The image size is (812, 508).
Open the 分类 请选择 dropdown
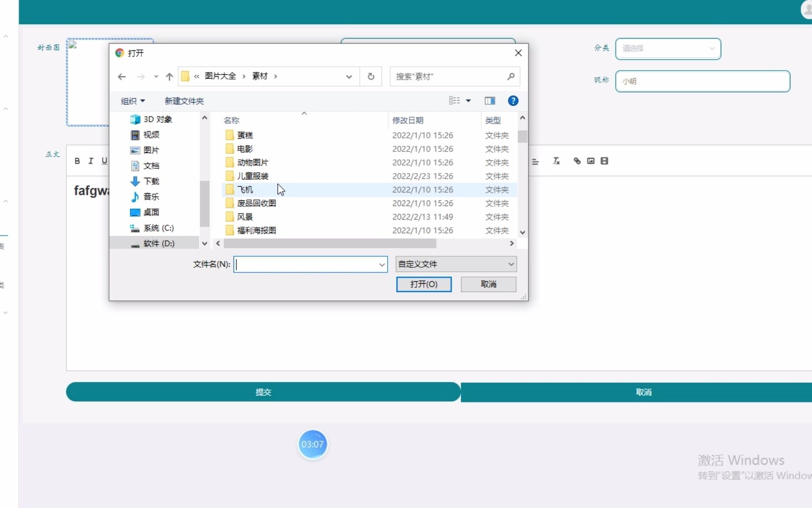coord(668,48)
